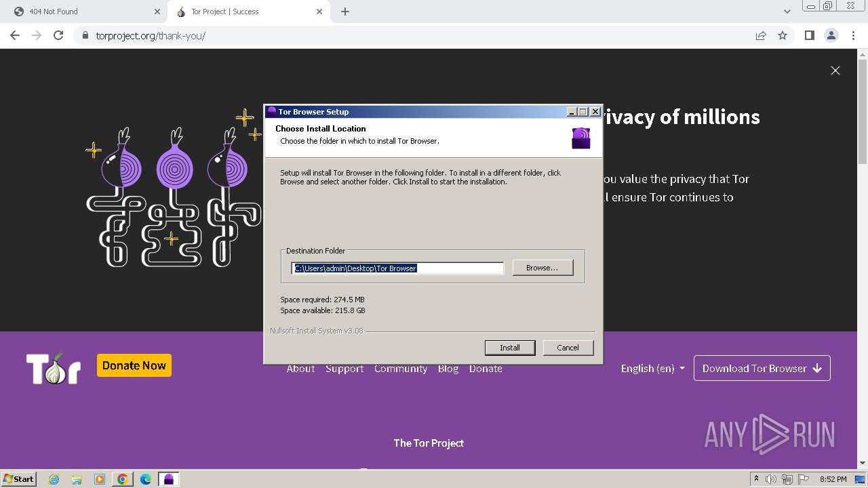Open Browse... to choose another folder
868x488 pixels.
(542, 268)
